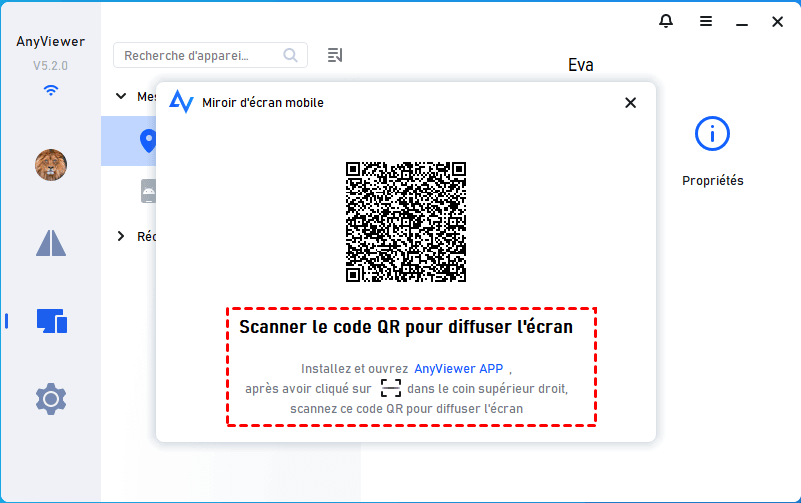Image resolution: width=801 pixels, height=503 pixels.
Task: Click the Wi-Fi status icon under the version
Action: (x=51, y=90)
